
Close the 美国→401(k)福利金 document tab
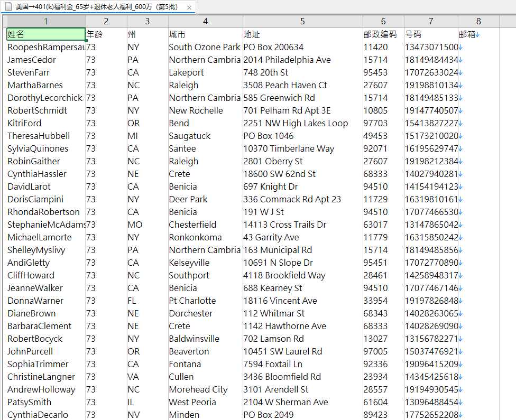pyautogui.click(x=189, y=7)
